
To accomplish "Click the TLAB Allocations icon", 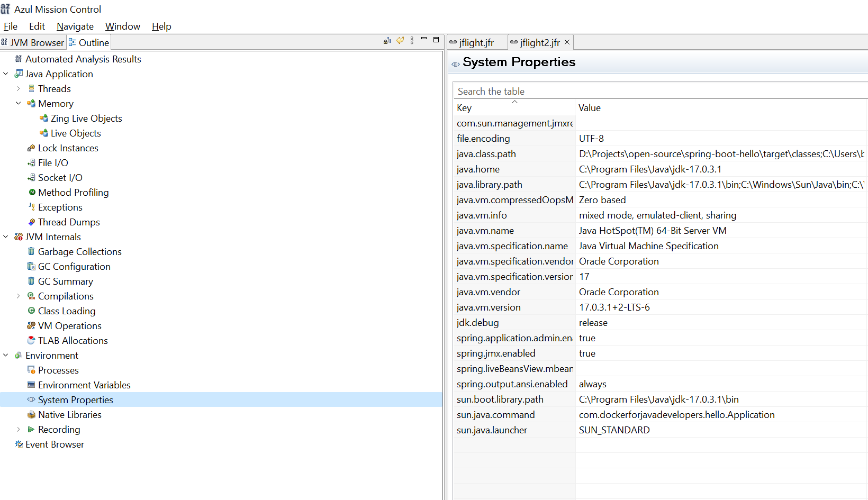I will coord(31,340).
